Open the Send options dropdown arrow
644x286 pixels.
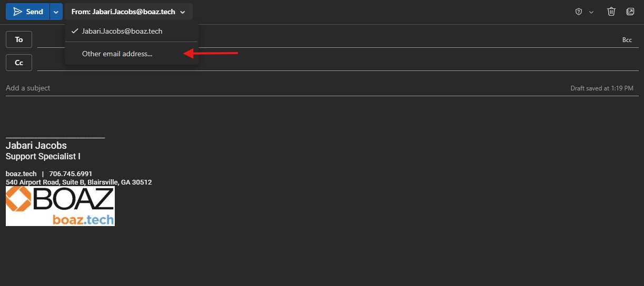click(x=56, y=12)
